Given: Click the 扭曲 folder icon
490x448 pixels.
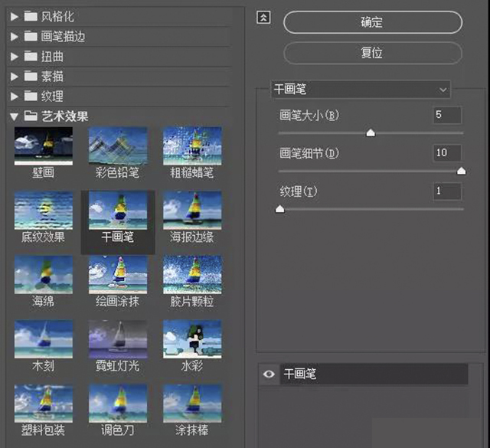Looking at the screenshot, I should pyautogui.click(x=31, y=56).
